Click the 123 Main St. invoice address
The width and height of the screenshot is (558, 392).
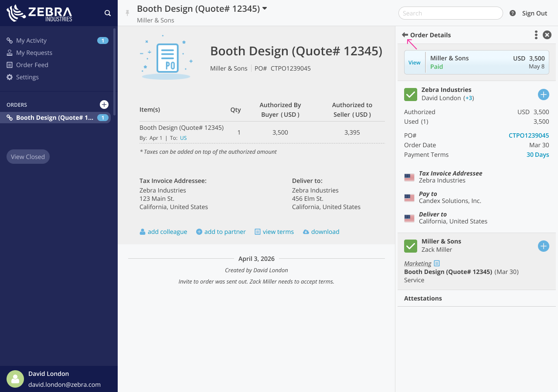point(157,199)
